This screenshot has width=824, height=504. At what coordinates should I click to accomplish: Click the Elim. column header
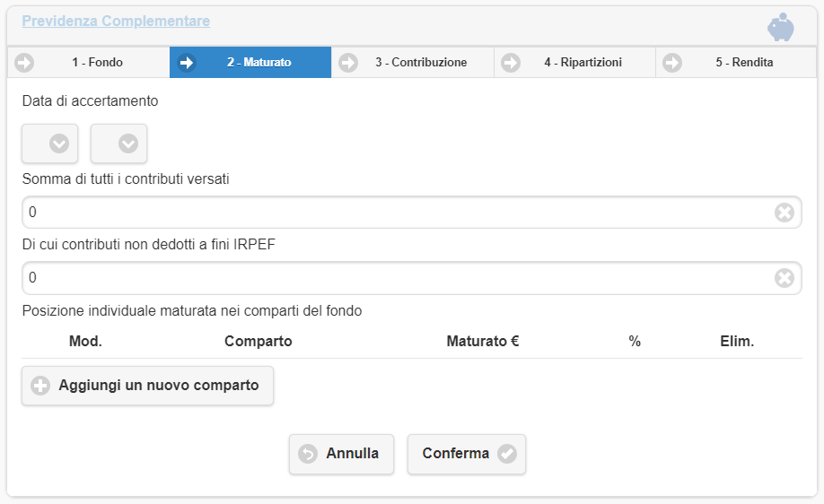coord(737,342)
